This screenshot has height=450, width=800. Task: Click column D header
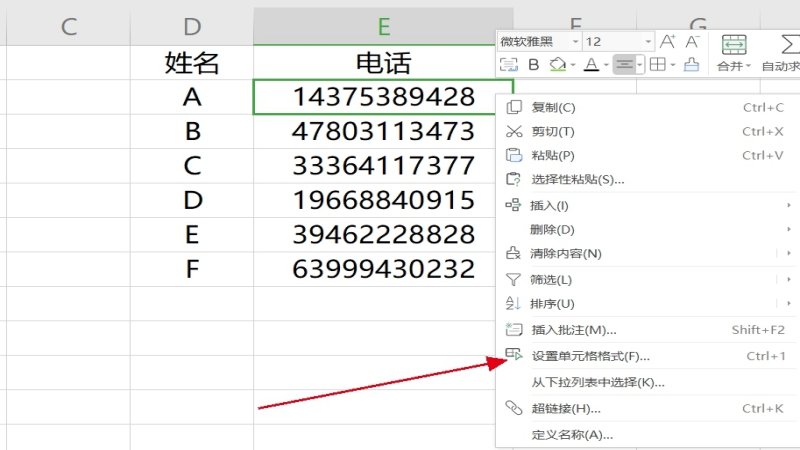click(192, 26)
